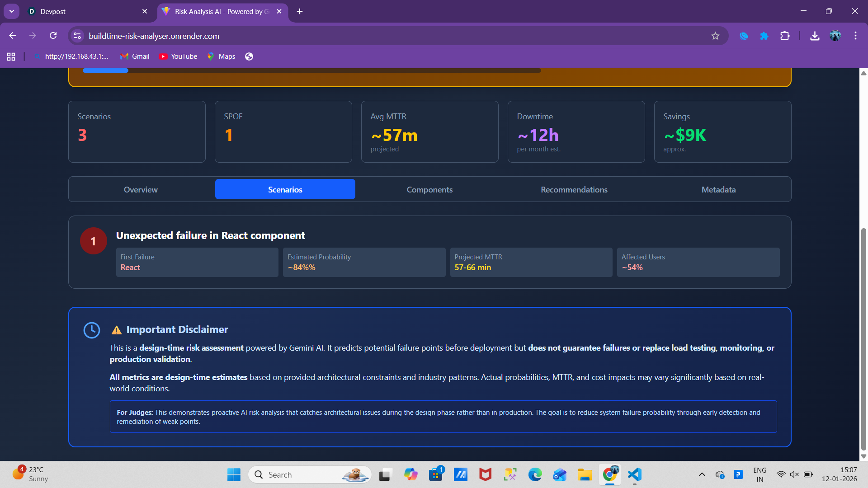Reload the current page

tap(53, 36)
